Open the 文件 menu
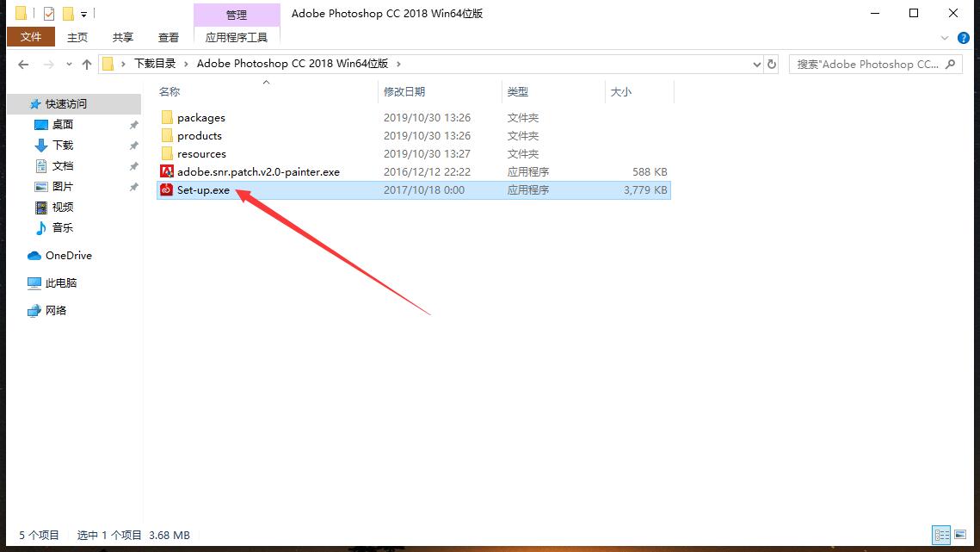This screenshot has height=552, width=980. [x=30, y=37]
